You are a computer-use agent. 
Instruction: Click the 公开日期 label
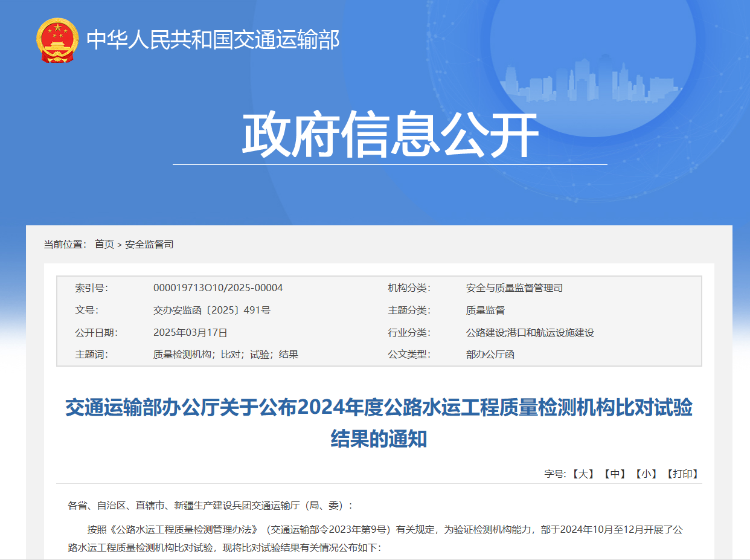(97, 332)
